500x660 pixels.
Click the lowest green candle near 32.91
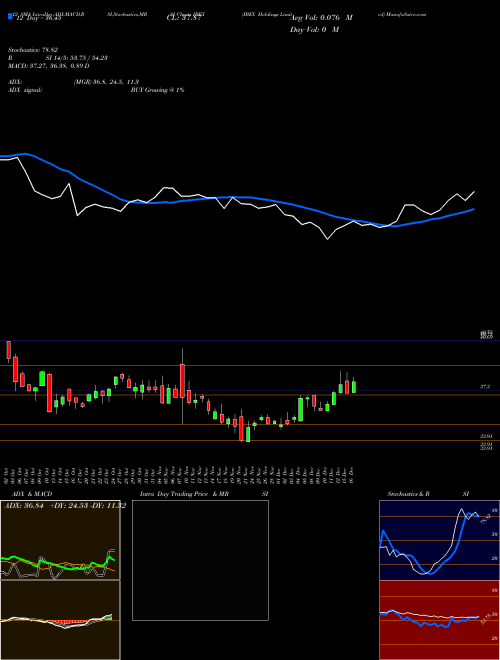248,434
